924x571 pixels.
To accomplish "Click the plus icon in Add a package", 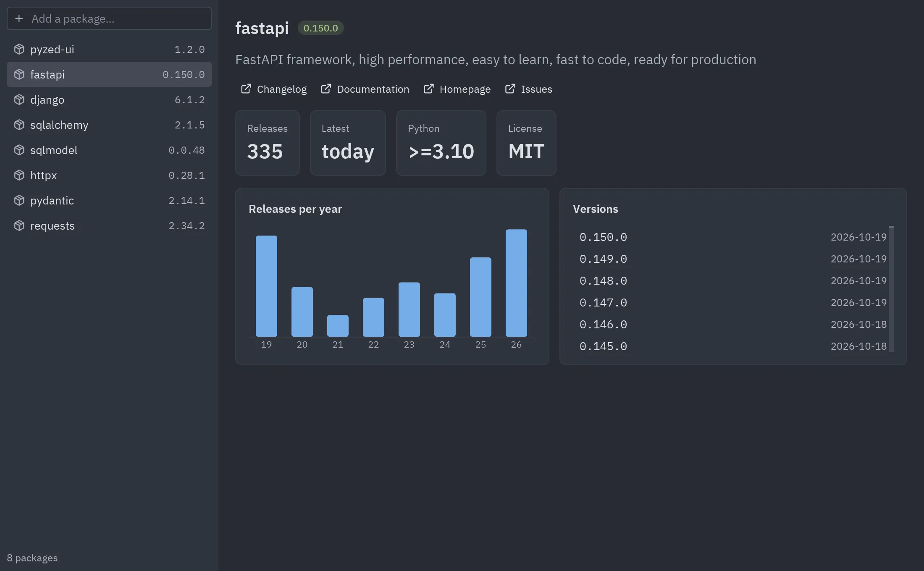I will pos(19,18).
